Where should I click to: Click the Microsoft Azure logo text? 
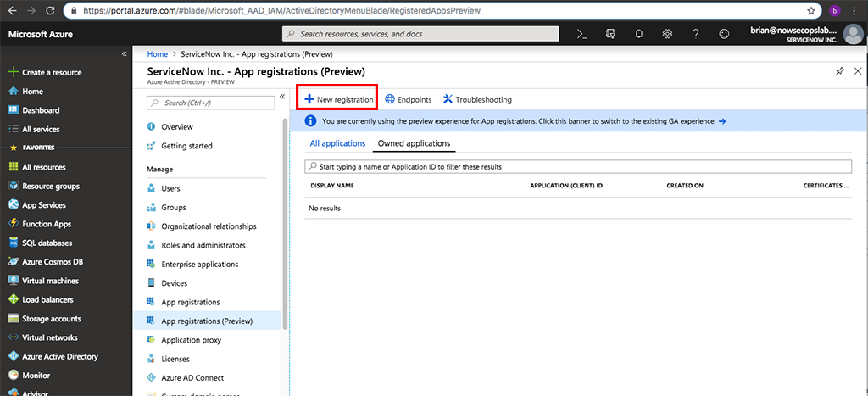(41, 34)
